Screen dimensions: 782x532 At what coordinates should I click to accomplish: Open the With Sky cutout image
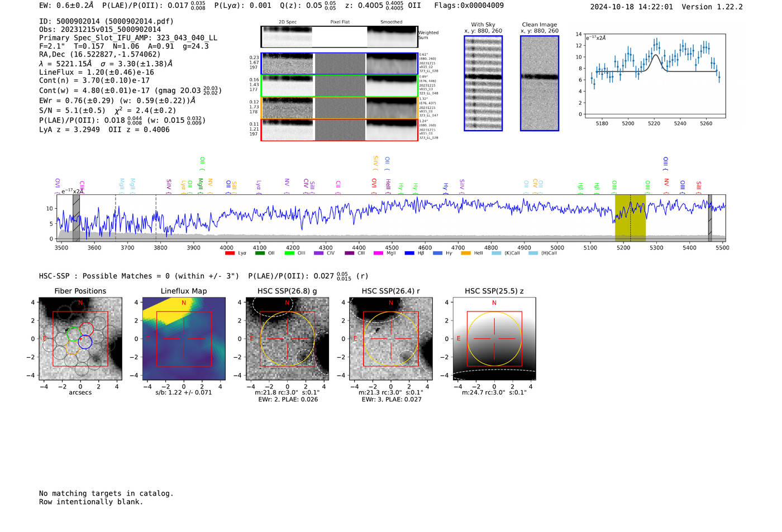coord(483,83)
